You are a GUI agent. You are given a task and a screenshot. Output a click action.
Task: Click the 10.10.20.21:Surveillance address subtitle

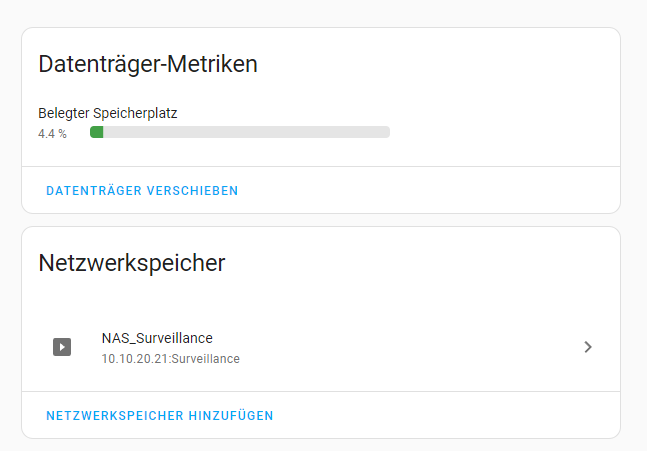170,359
